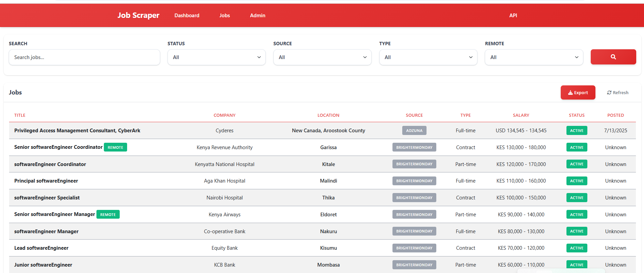The image size is (644, 273).
Task: Click the KCB Bank cell
Action: click(225, 265)
